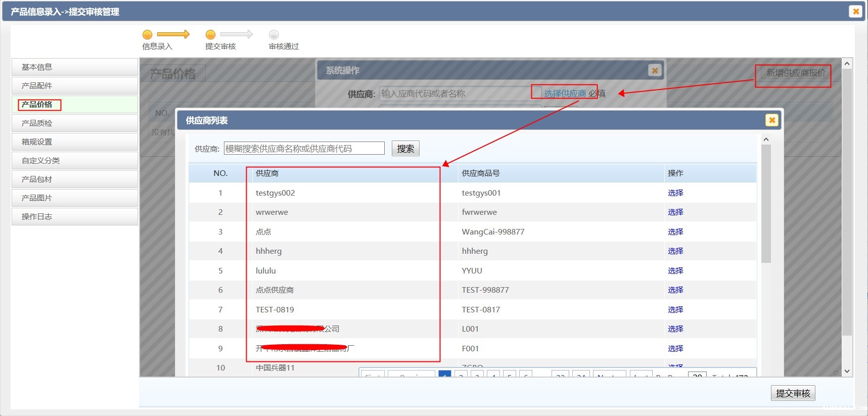The width and height of the screenshot is (868, 416).
Task: Click the outer panel's scroll-down arrow
Action: point(847,371)
